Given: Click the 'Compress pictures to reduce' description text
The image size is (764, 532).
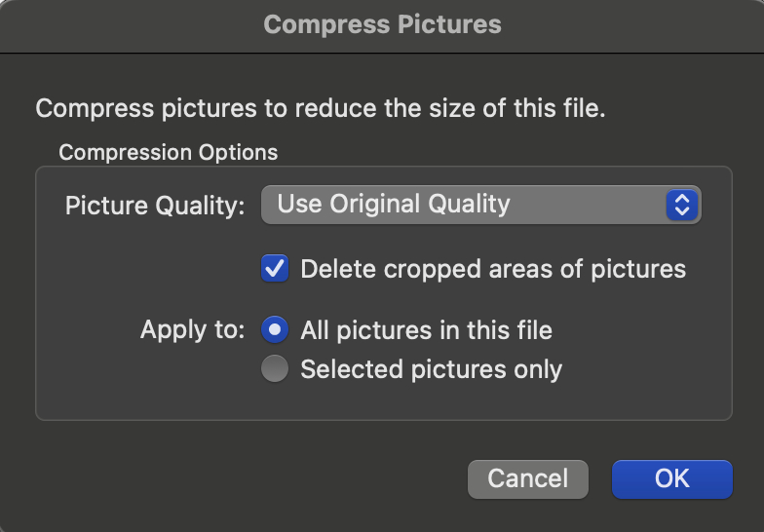Looking at the screenshot, I should [x=321, y=107].
